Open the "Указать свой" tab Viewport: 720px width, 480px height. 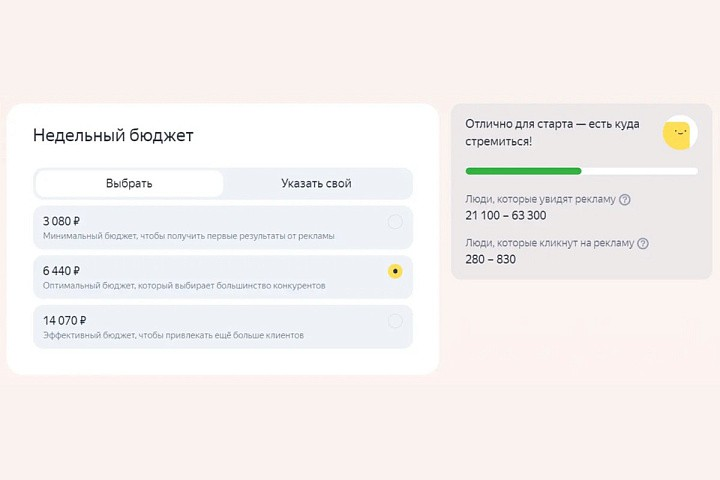click(316, 183)
